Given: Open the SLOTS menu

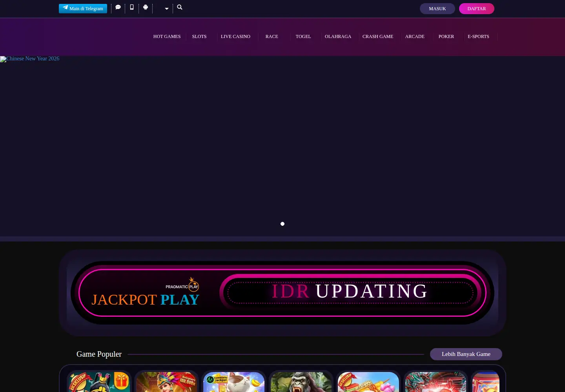Looking at the screenshot, I should [199, 36].
